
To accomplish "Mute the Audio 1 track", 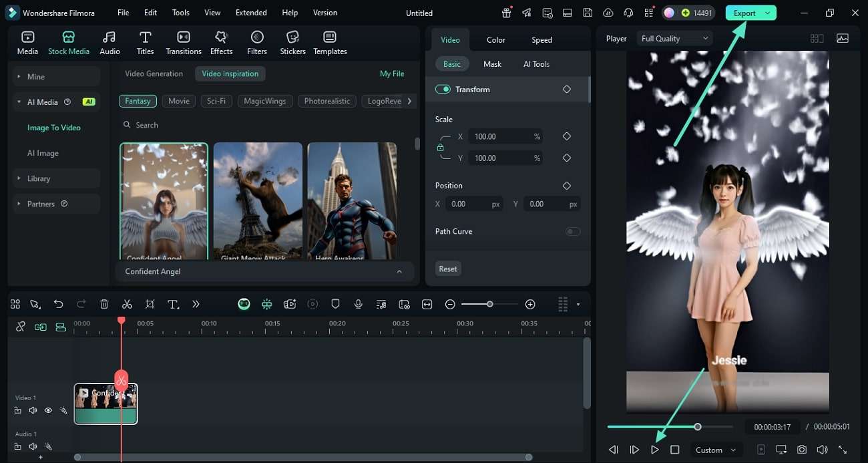I will [33, 446].
